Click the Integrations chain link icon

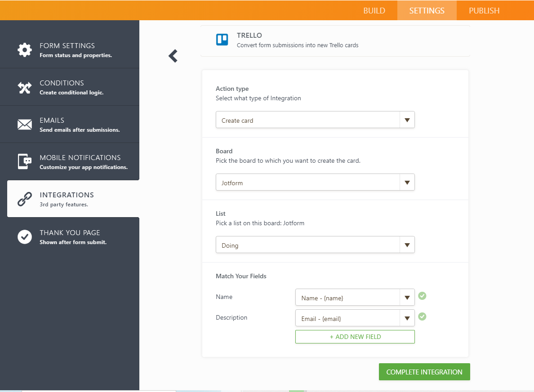point(25,199)
